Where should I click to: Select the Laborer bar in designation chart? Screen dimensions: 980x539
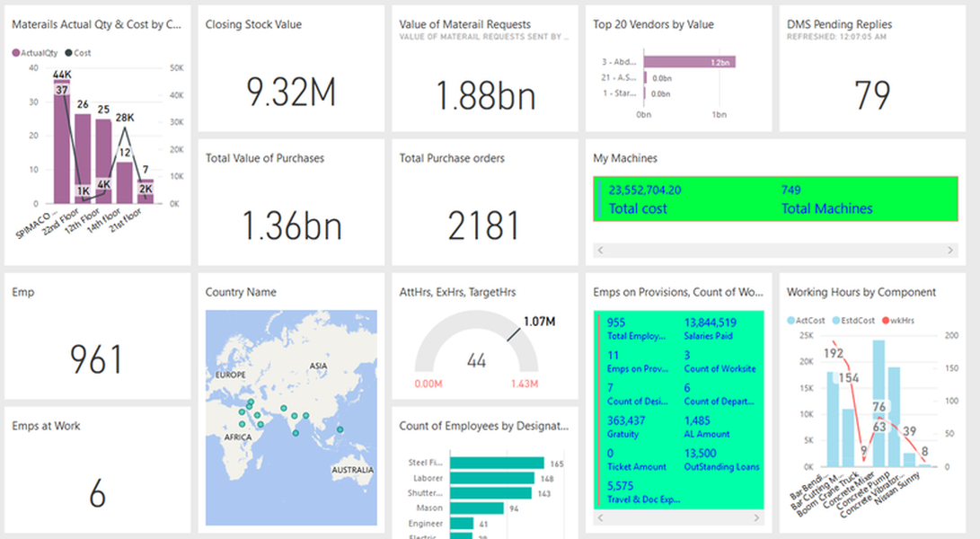coord(494,479)
